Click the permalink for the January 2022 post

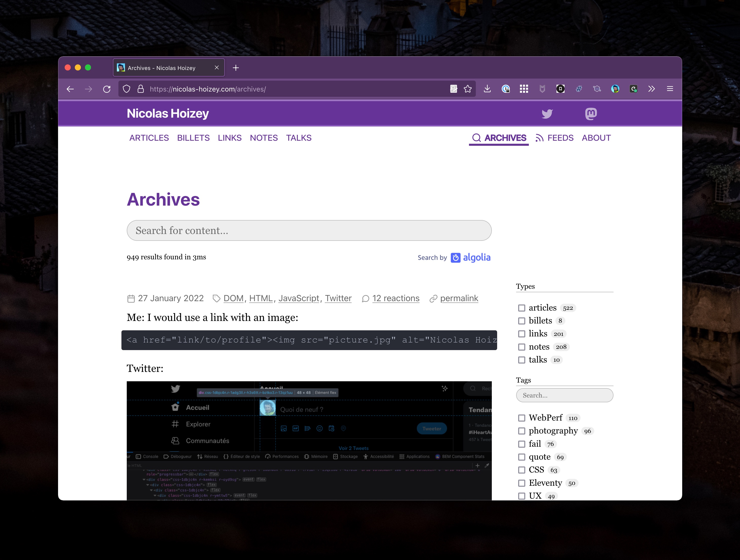(x=459, y=298)
